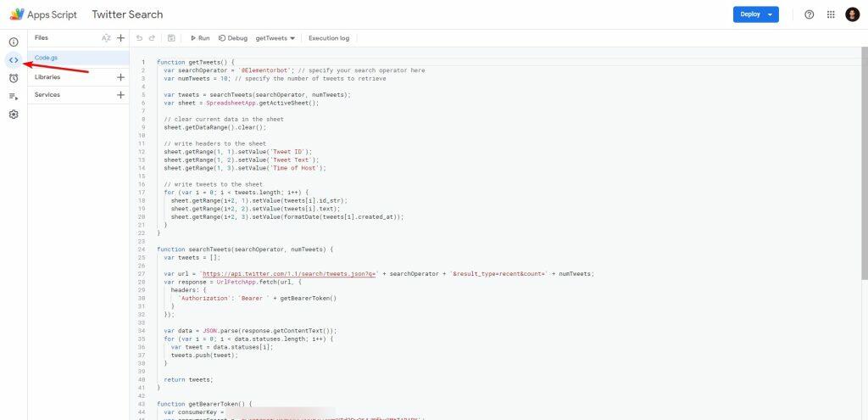This screenshot has height=420, width=868.
Task: Open the Triggers clock icon
Action: (14, 78)
